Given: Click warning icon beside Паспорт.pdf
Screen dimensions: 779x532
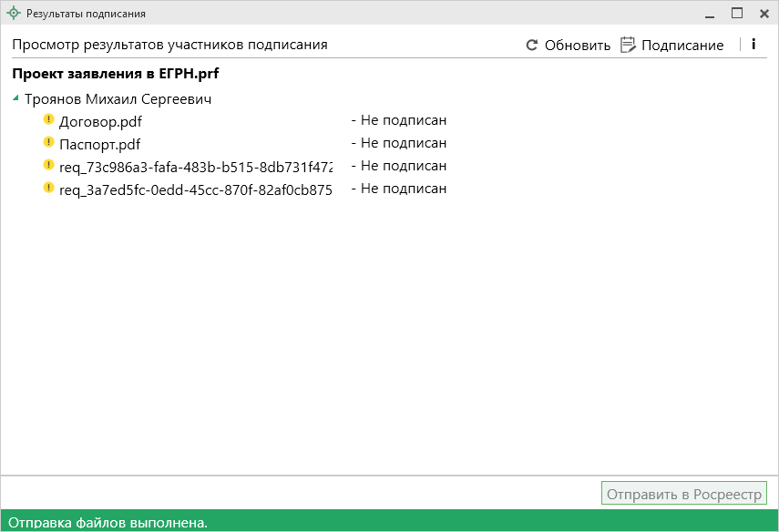Looking at the screenshot, I should 49,142.
